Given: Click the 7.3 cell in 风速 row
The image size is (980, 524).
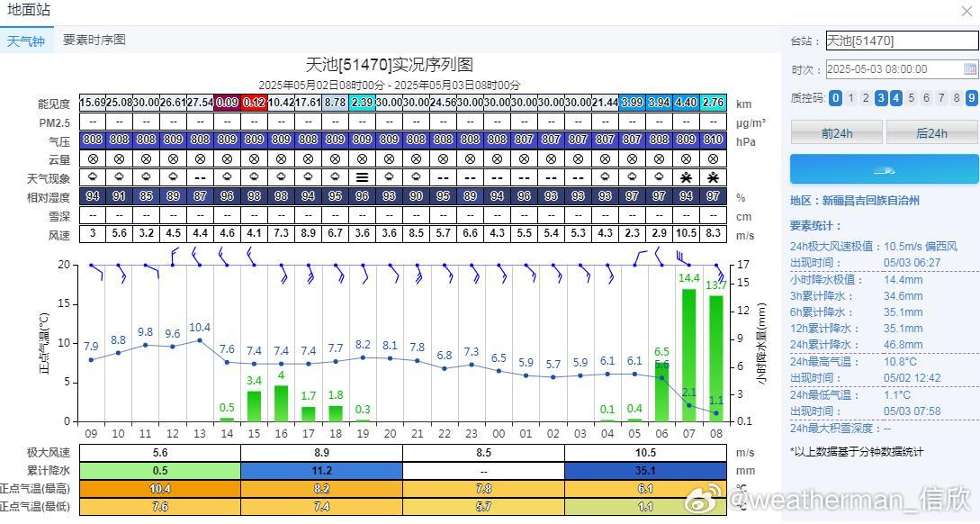Looking at the screenshot, I should (282, 233).
